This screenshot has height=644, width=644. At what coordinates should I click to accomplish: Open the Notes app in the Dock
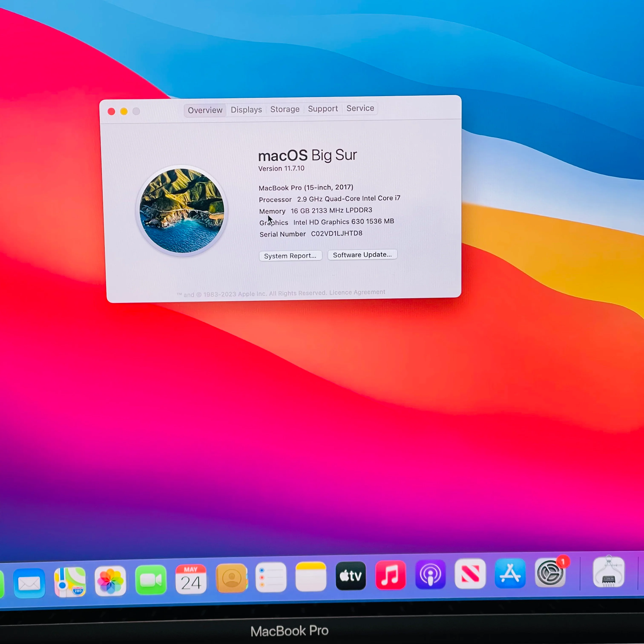click(311, 577)
